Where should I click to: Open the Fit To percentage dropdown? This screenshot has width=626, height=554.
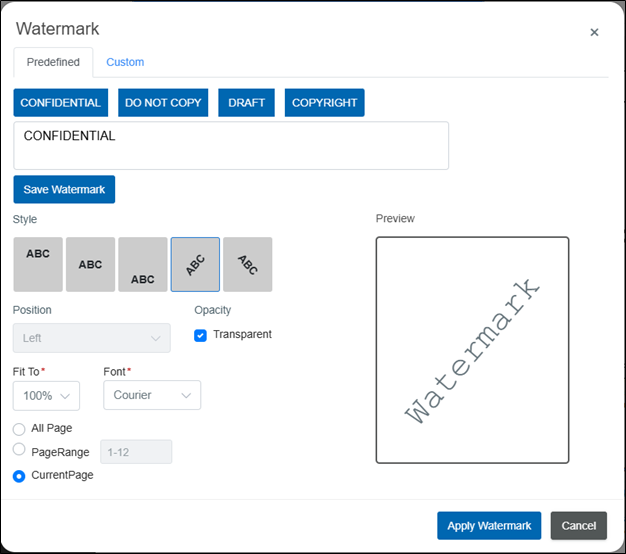coord(46,396)
